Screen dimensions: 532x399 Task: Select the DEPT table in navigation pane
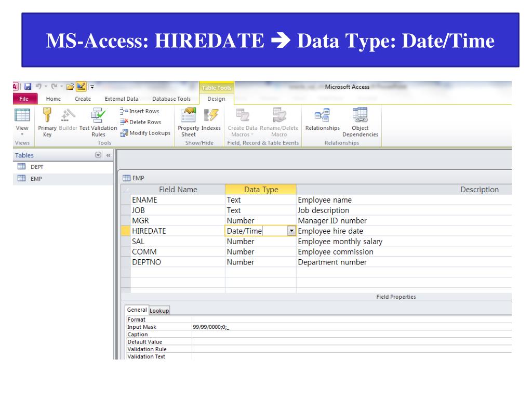tap(63, 167)
